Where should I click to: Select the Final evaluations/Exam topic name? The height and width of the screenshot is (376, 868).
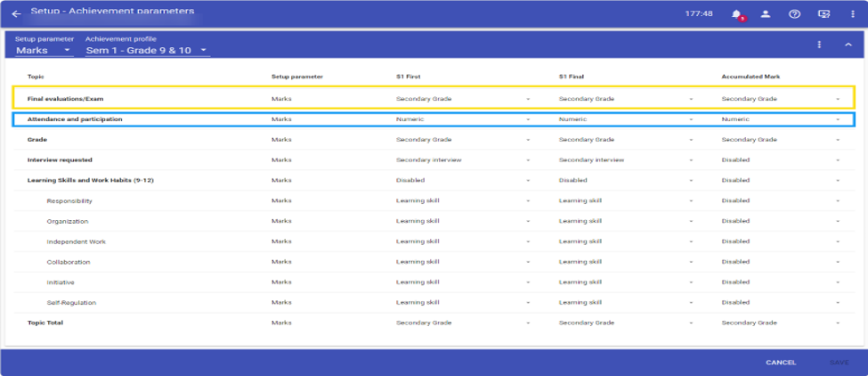(65, 99)
